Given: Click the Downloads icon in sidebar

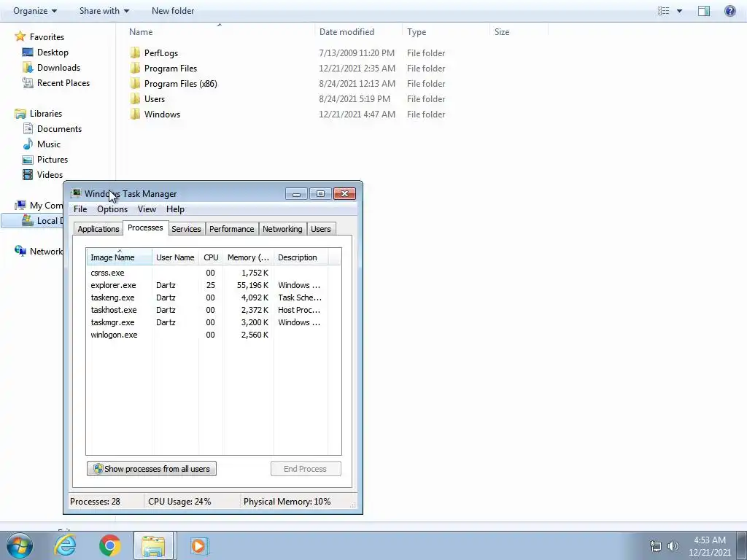Looking at the screenshot, I should click(x=28, y=68).
